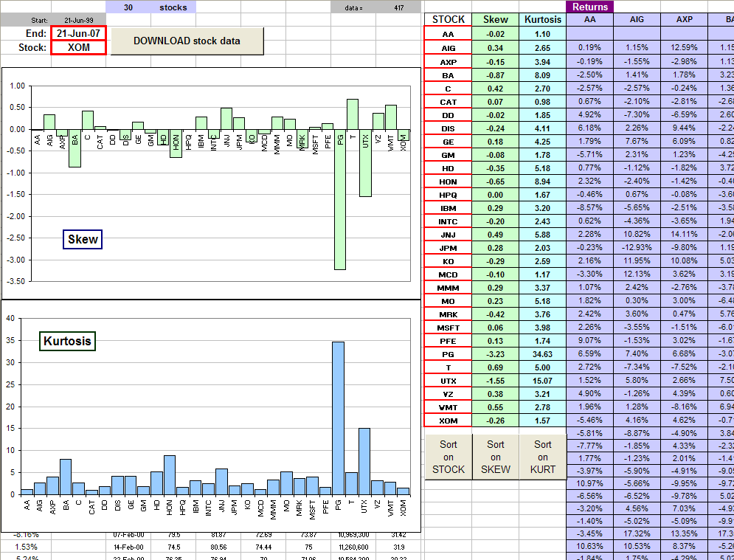Select the MSFT cell in the STOCK column
Image resolution: width=734 pixels, height=560 pixels.
[448, 328]
